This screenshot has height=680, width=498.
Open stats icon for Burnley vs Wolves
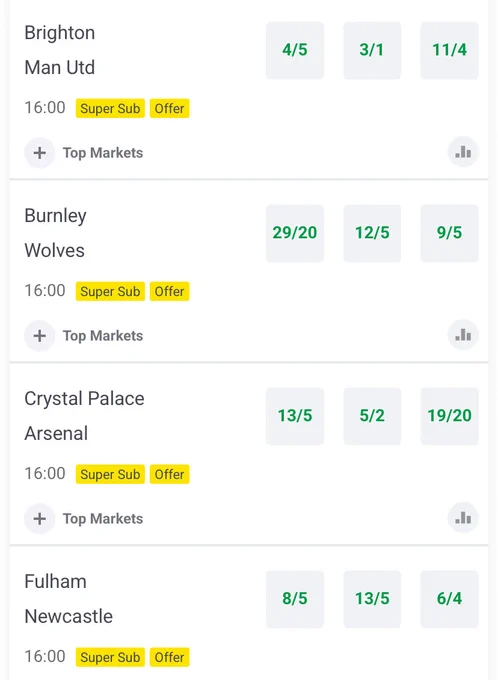tap(463, 335)
